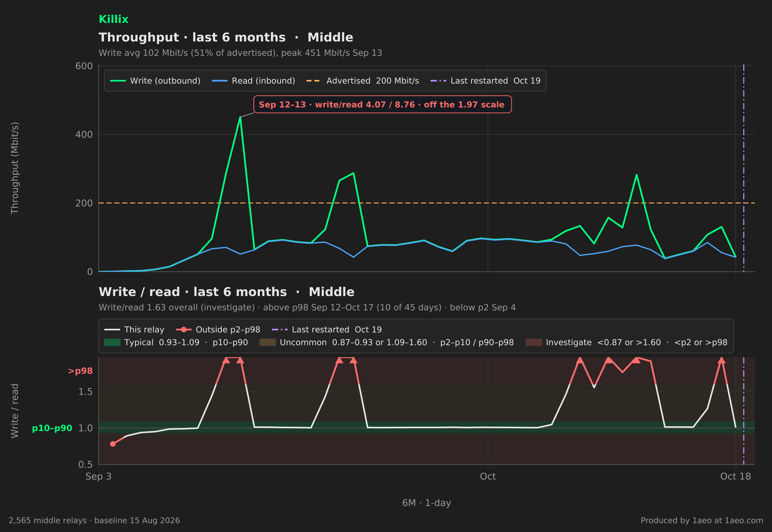
Task: Click the >p98 axis label
Action: point(80,371)
